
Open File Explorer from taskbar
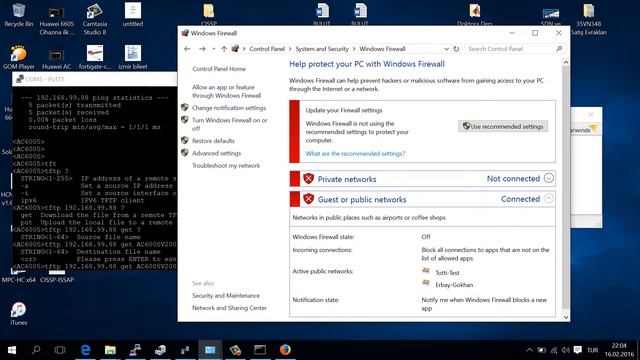pos(110,350)
